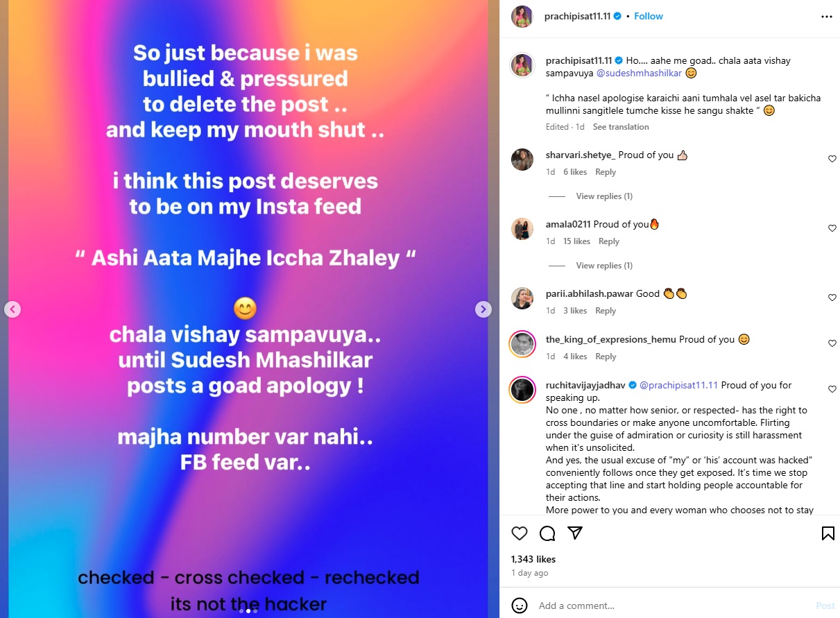
Task: Open the @sudeshmhashilkar mention link
Action: click(640, 73)
